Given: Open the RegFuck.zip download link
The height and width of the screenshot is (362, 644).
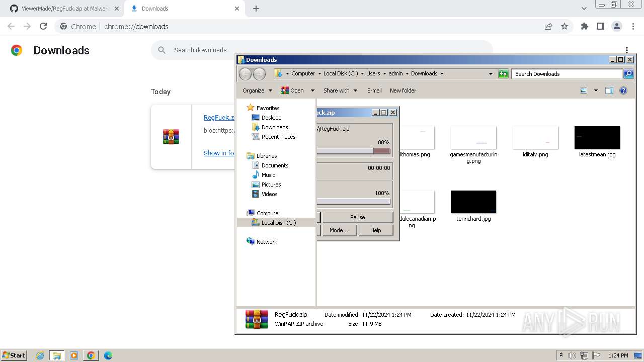Looking at the screenshot, I should [219, 117].
